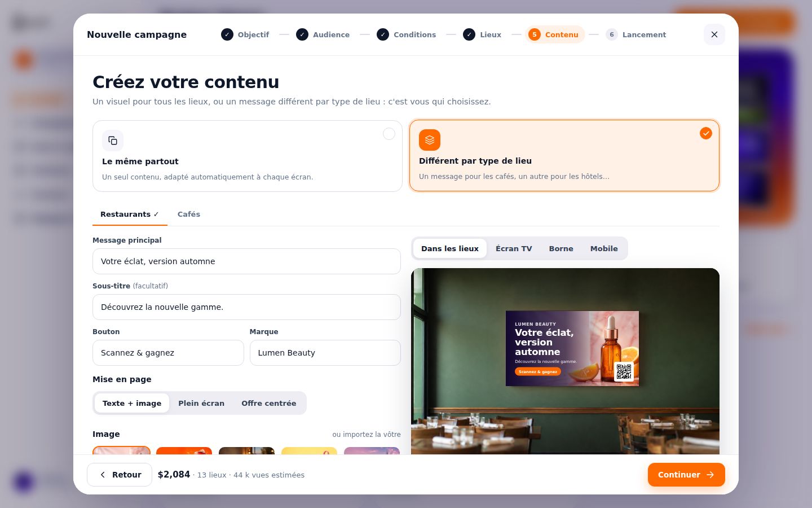Image resolution: width=812 pixels, height=508 pixels.
Task: Click the copy icon in Le même partout card
Action: pyautogui.click(x=113, y=141)
